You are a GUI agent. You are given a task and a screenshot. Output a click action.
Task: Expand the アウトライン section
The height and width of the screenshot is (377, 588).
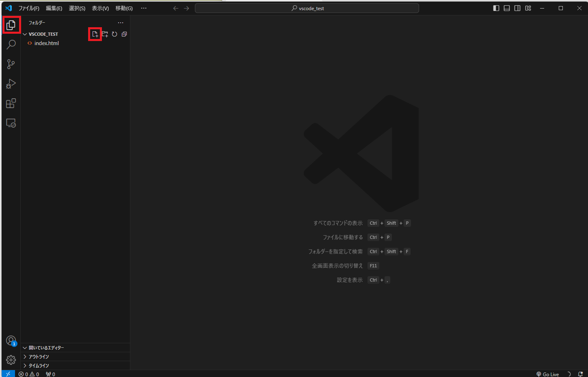76,357
